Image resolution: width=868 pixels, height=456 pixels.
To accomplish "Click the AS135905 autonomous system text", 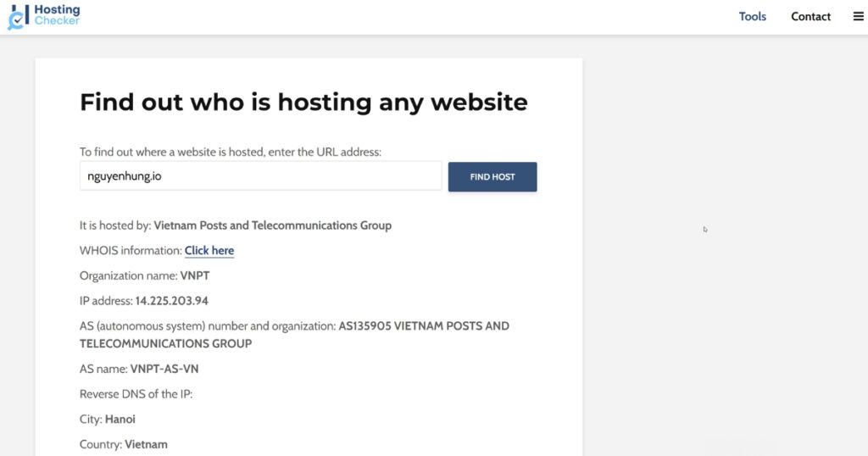I will pos(423,326).
